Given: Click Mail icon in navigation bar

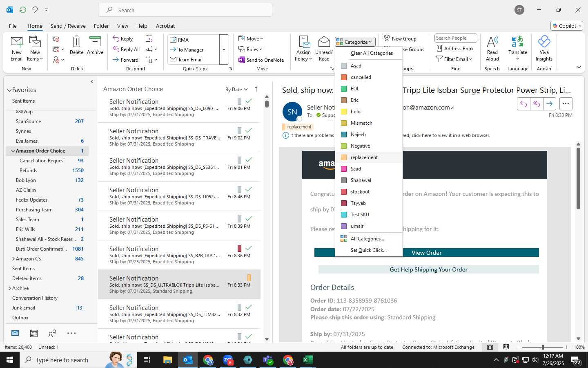Looking at the screenshot, I should [x=15, y=333].
